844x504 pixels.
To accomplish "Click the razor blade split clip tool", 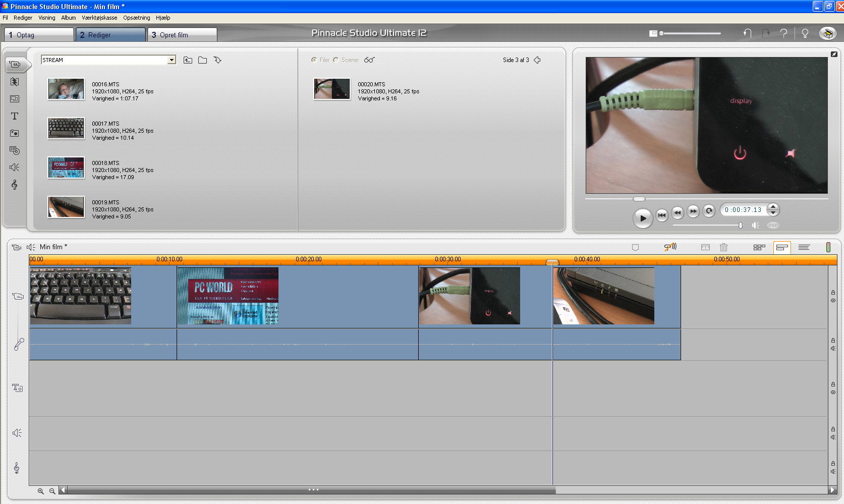I will click(705, 247).
